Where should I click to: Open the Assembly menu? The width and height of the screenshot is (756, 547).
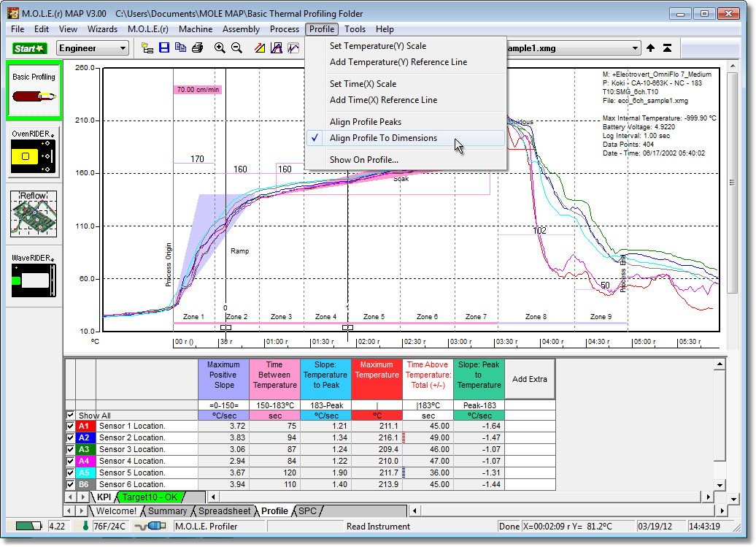point(241,29)
